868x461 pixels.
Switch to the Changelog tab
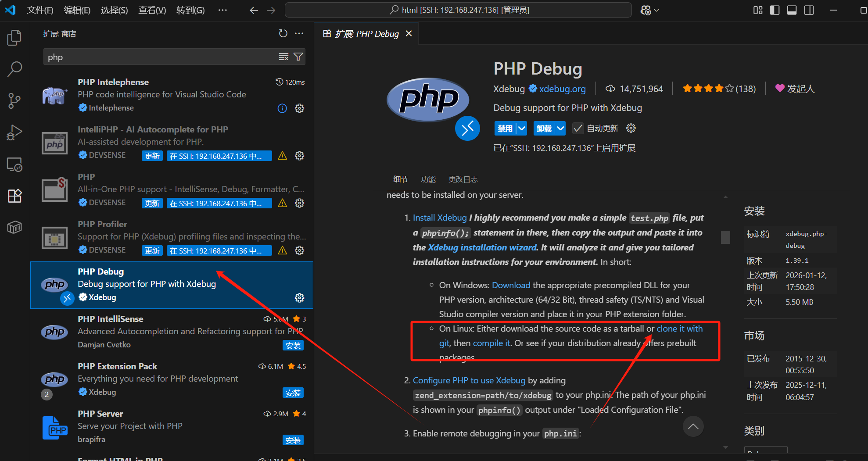tap(463, 179)
